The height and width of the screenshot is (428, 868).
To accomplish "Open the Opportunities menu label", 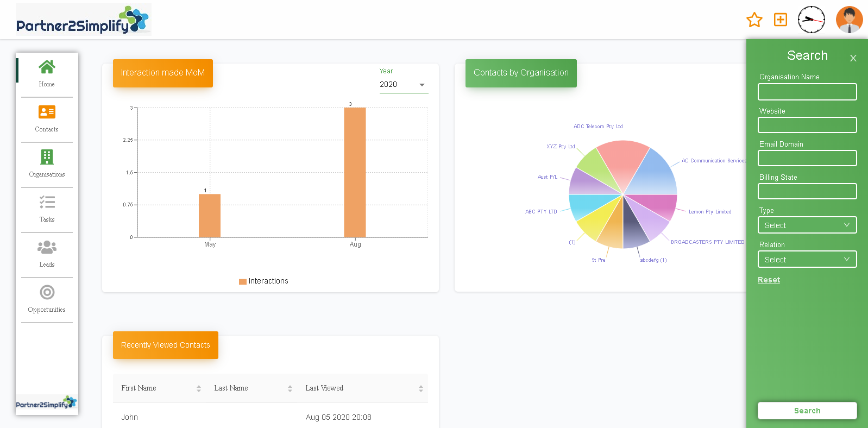I will [47, 310].
